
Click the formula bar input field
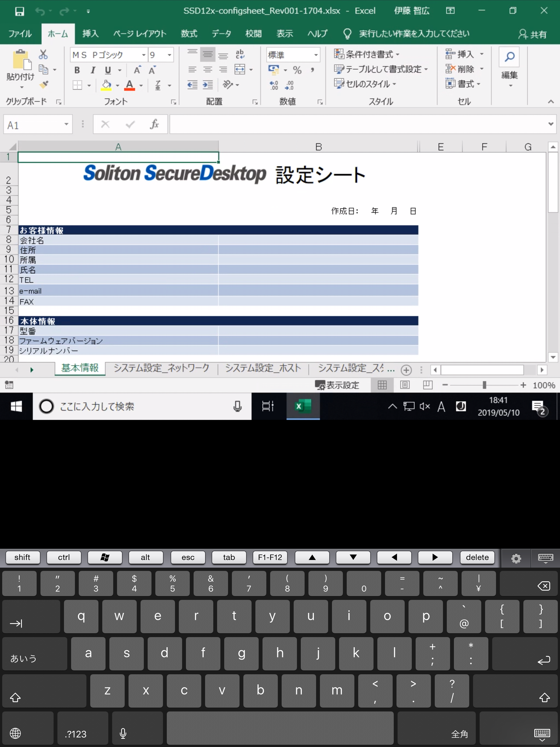pos(358,124)
